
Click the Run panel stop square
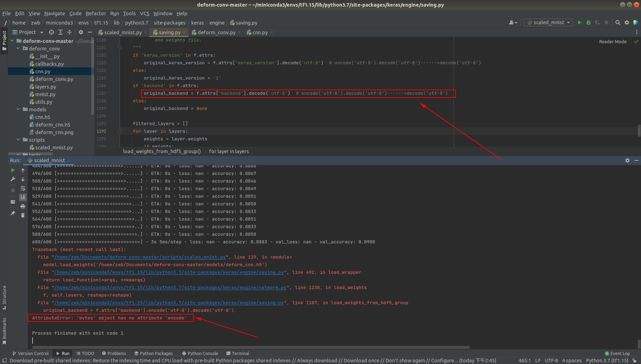pyautogui.click(x=13, y=190)
